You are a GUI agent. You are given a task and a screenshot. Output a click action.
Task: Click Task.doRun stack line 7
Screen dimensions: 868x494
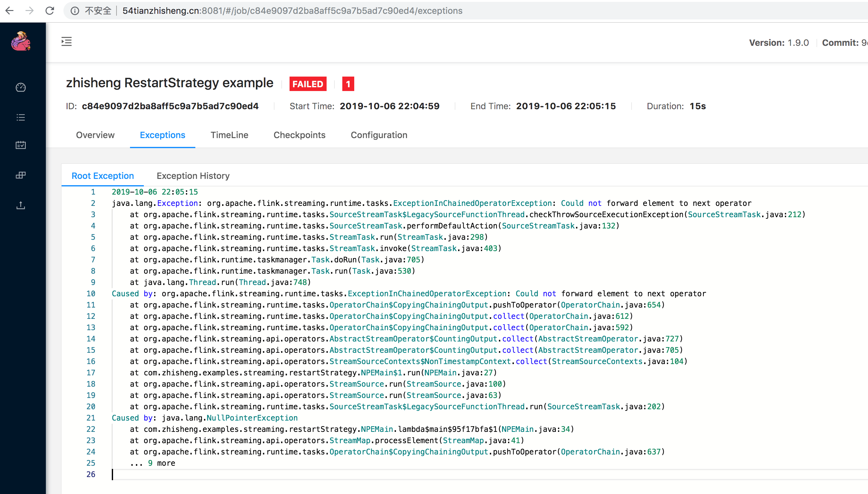click(277, 260)
